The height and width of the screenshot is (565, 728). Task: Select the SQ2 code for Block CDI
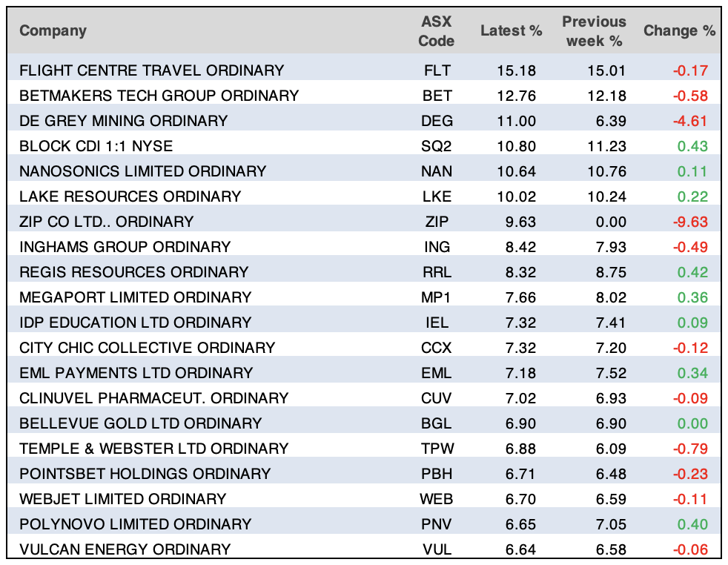[436, 146]
